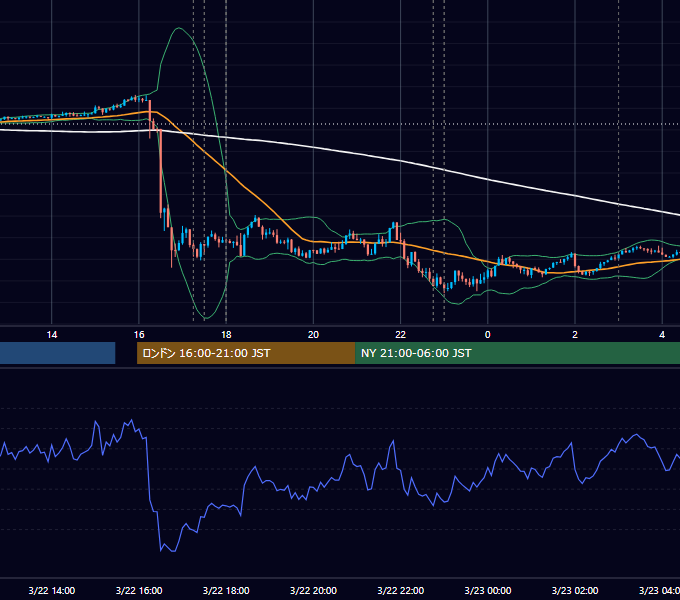Click hour label 0 on price chart axis
680x600 pixels.
click(487, 335)
